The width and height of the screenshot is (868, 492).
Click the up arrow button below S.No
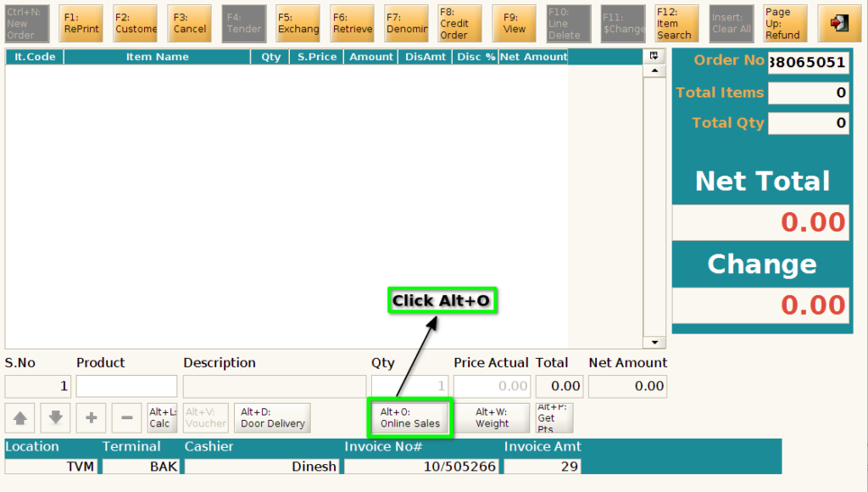20,417
